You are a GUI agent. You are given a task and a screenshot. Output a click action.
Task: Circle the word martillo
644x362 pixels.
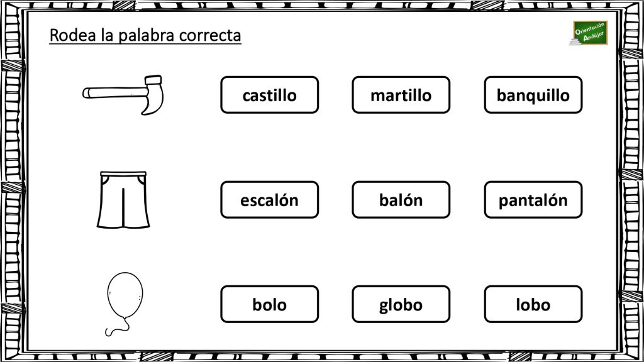[x=401, y=95]
